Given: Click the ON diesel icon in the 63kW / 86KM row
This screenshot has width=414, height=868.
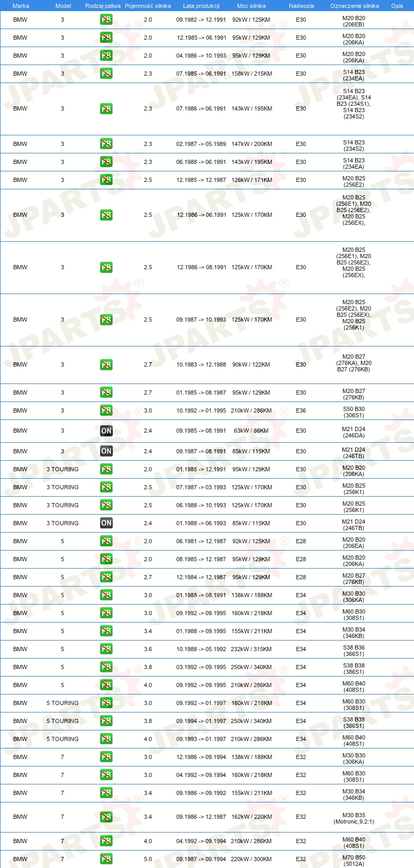Looking at the screenshot, I should 106,431.
